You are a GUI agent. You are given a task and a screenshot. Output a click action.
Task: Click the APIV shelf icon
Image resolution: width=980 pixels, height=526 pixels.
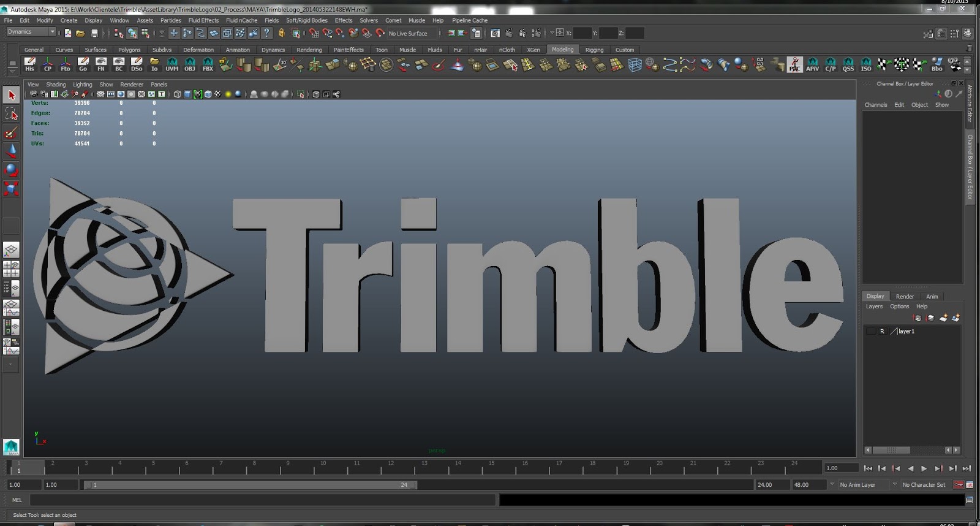pos(812,64)
